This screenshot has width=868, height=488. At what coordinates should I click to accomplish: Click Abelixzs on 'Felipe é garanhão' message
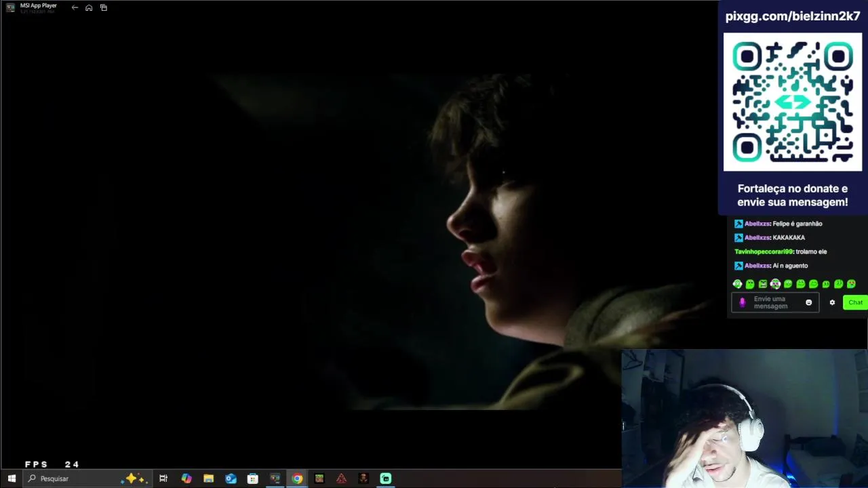point(757,224)
